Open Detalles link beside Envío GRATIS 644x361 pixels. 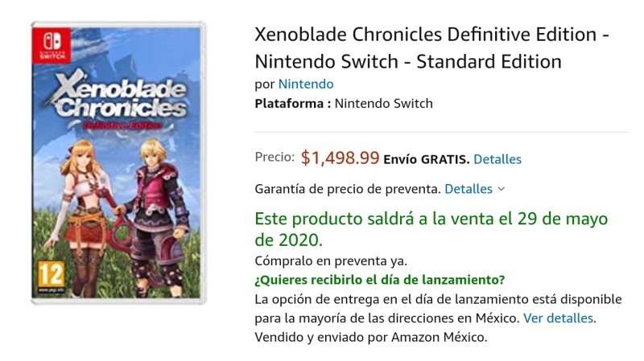point(497,159)
